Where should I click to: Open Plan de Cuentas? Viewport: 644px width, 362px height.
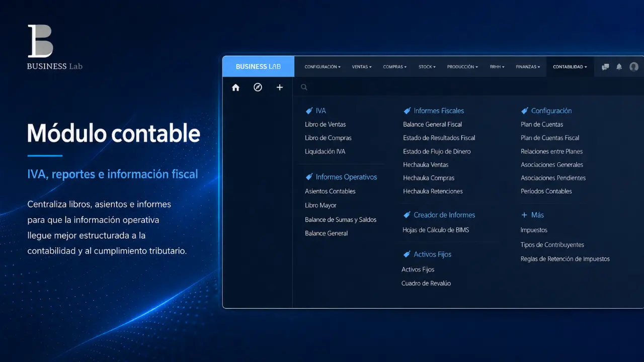[x=542, y=124]
